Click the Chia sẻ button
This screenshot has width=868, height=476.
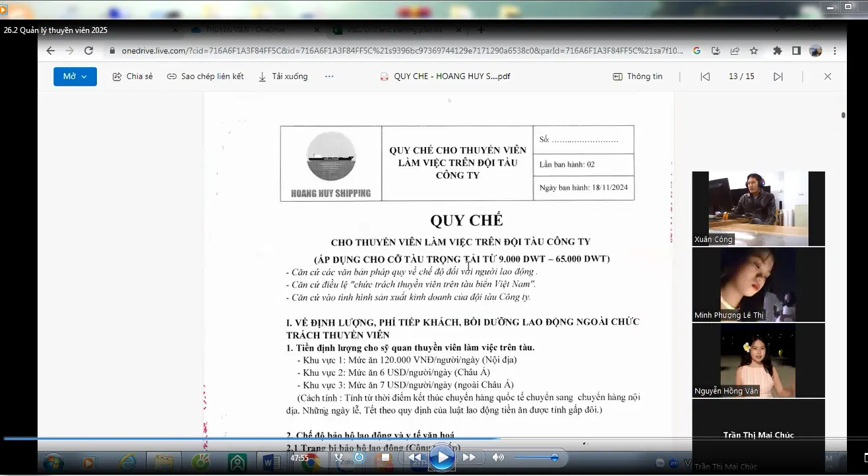pos(132,76)
